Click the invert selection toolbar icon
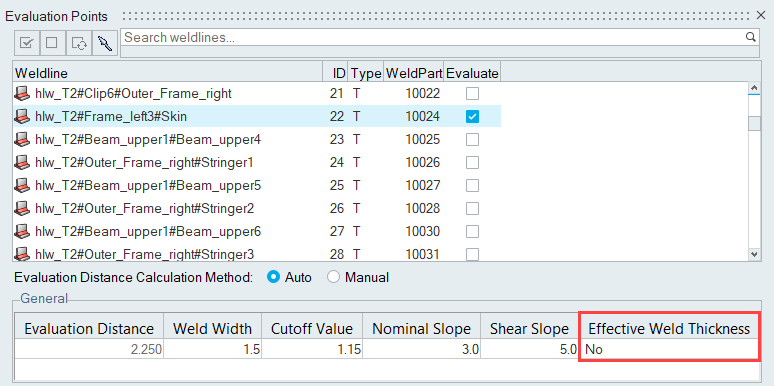774x386 pixels. tap(78, 43)
